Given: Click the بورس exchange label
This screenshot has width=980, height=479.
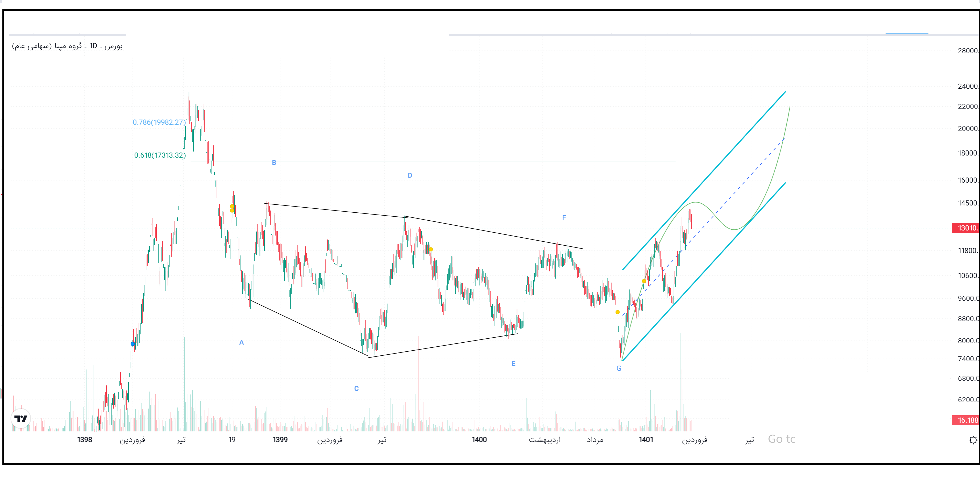Looking at the screenshot, I should [113, 46].
